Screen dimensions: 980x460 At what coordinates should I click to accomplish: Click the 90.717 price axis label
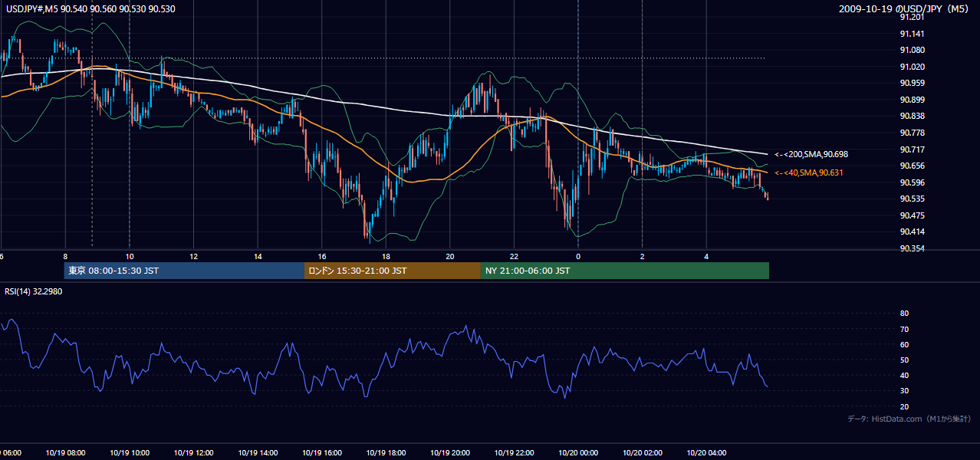(x=912, y=149)
